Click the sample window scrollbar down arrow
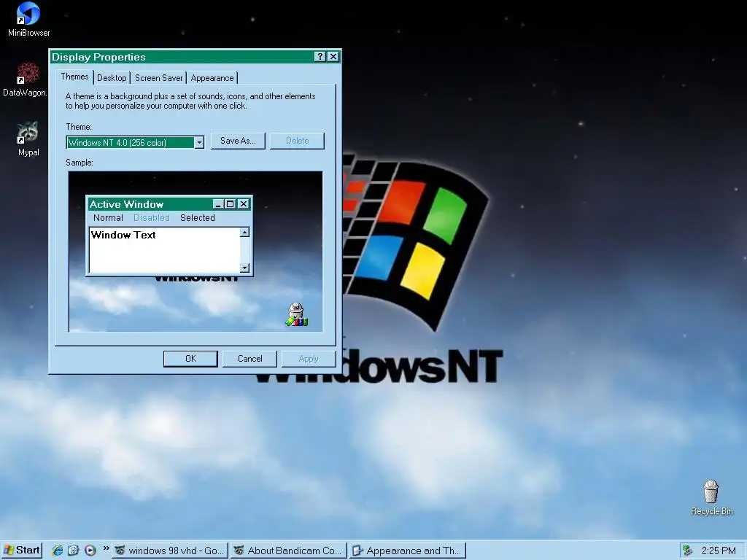This screenshot has height=560, width=747. point(244,268)
